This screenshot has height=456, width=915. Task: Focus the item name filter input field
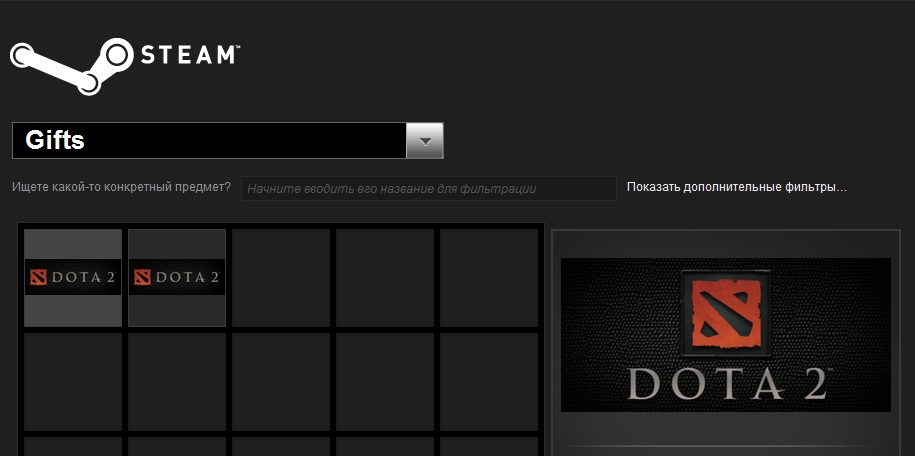[429, 189]
